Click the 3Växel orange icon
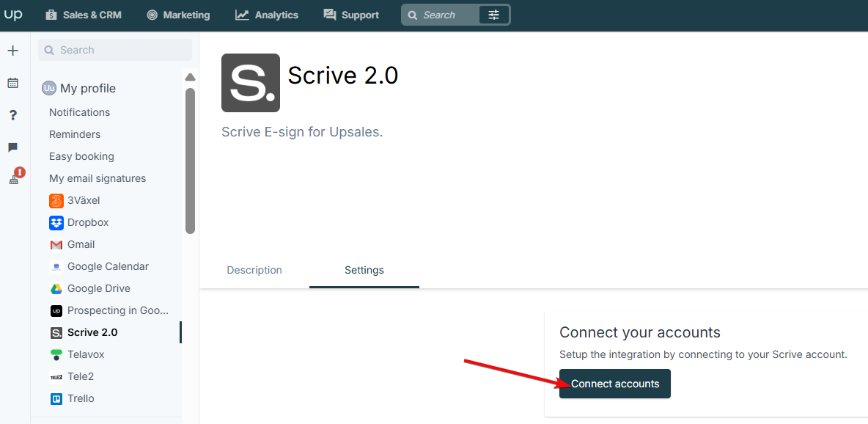The height and width of the screenshot is (424, 868). 56,201
